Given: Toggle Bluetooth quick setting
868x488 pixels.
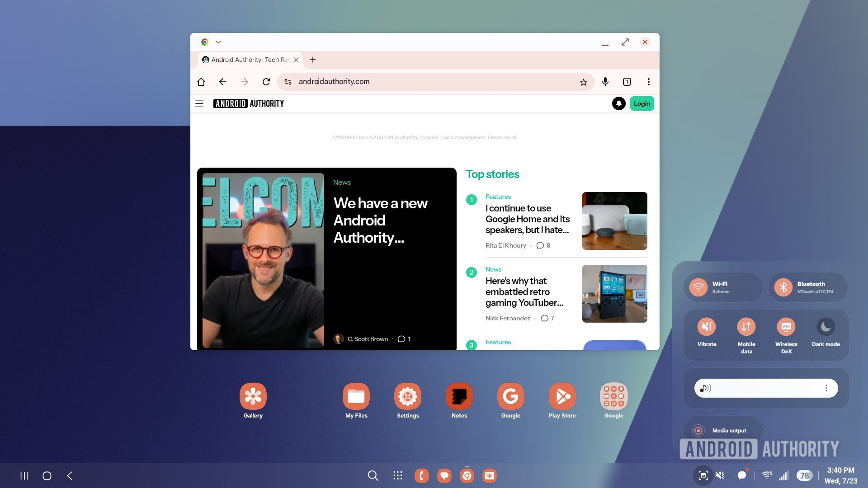Looking at the screenshot, I should 783,287.
